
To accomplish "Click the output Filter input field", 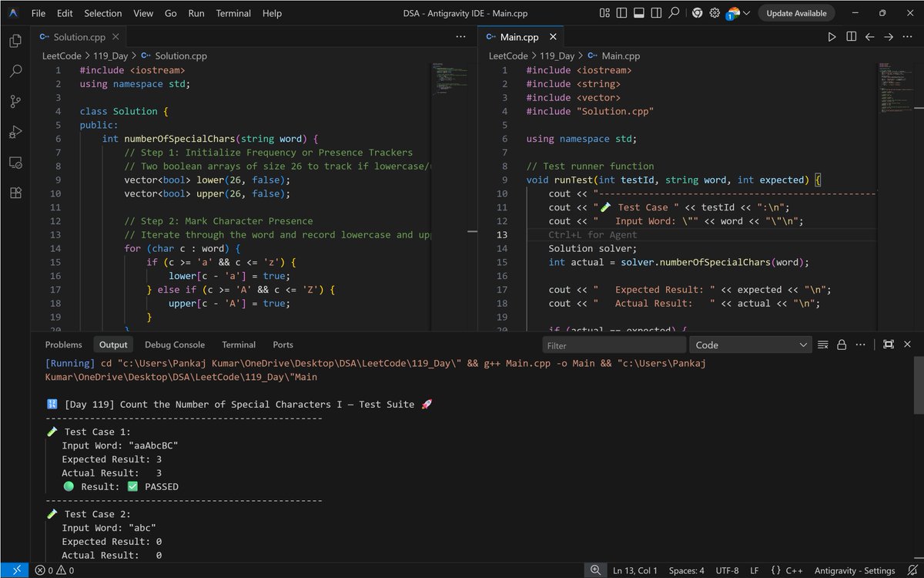I will tap(614, 345).
